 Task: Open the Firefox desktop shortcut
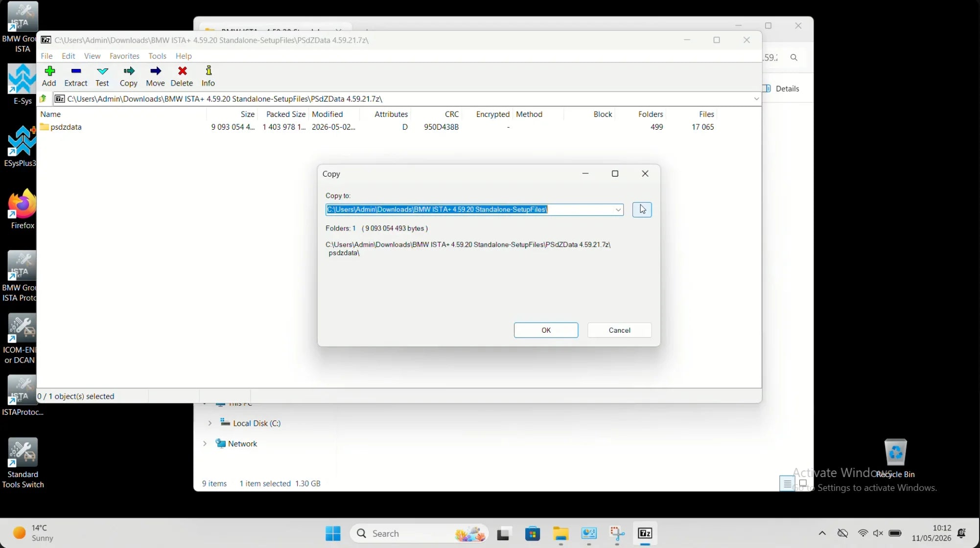coord(22,209)
